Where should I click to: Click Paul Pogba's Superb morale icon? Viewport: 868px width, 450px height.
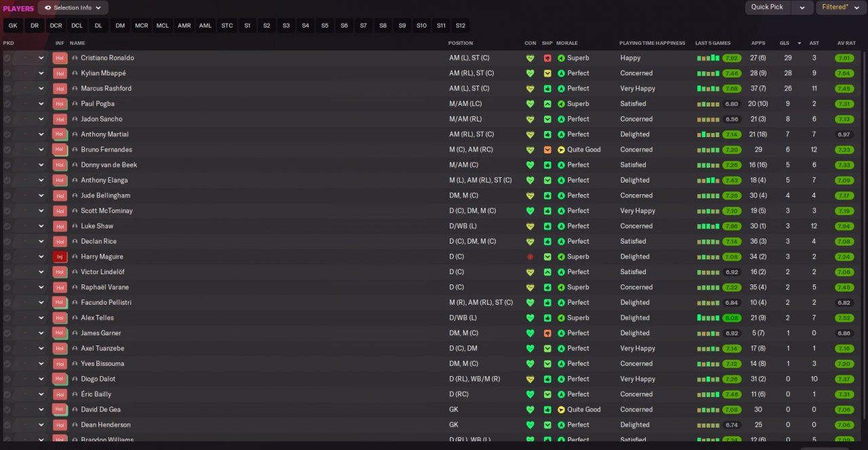[x=561, y=104]
